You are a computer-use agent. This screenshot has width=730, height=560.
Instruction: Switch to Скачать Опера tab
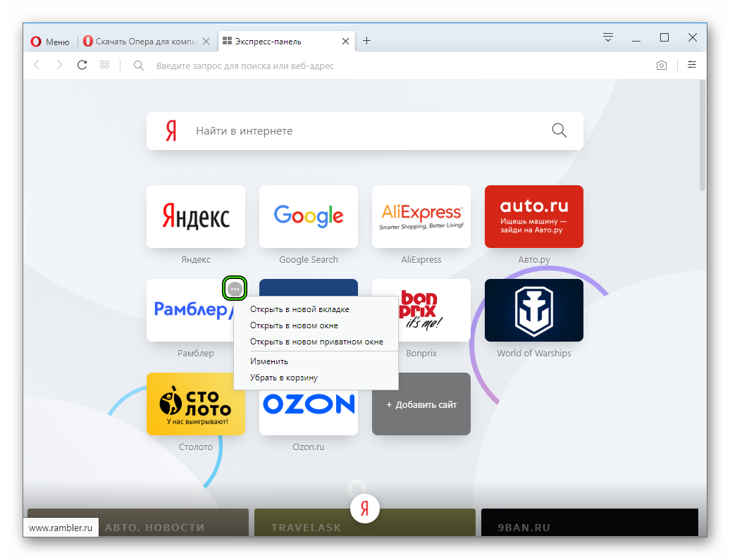(140, 42)
